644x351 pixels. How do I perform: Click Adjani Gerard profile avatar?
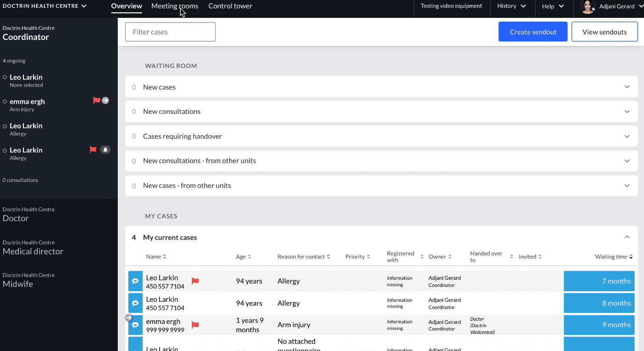click(588, 6)
